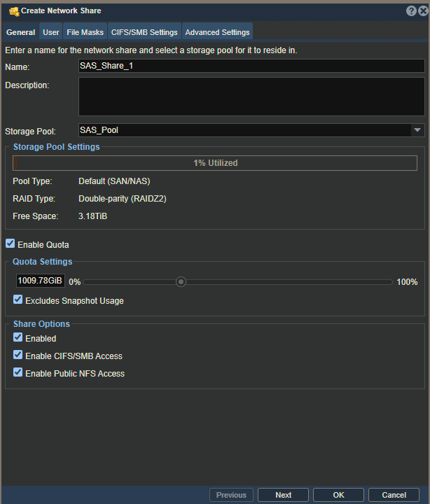Click the Previous button
This screenshot has height=504, width=430.
231,495
